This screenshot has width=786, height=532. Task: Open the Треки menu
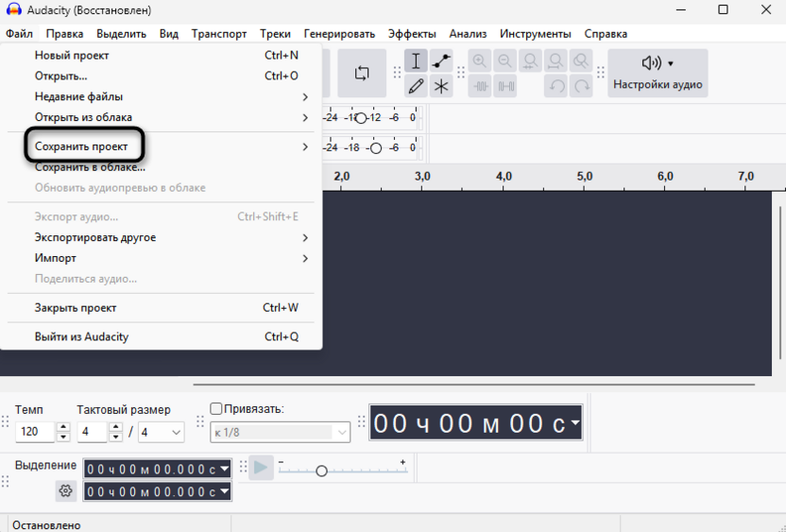pos(275,34)
